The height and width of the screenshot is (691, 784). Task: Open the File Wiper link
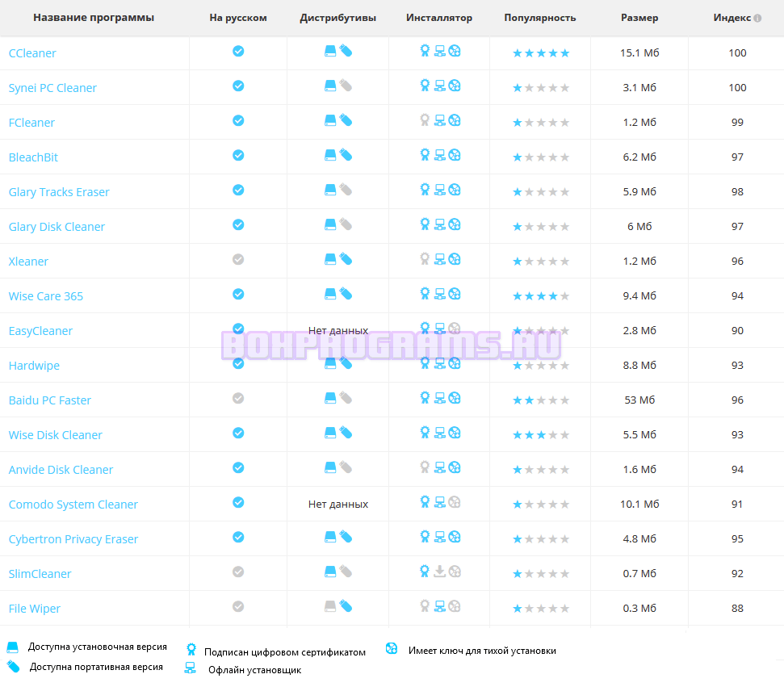[x=35, y=609]
